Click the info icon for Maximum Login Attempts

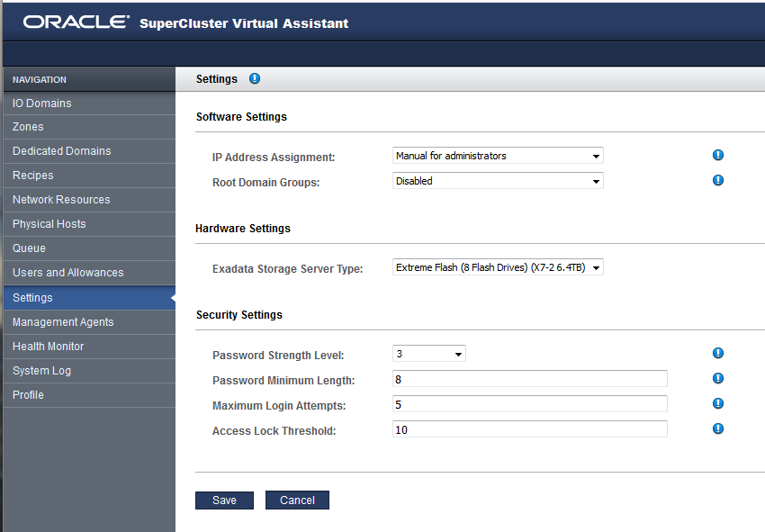[717, 403]
